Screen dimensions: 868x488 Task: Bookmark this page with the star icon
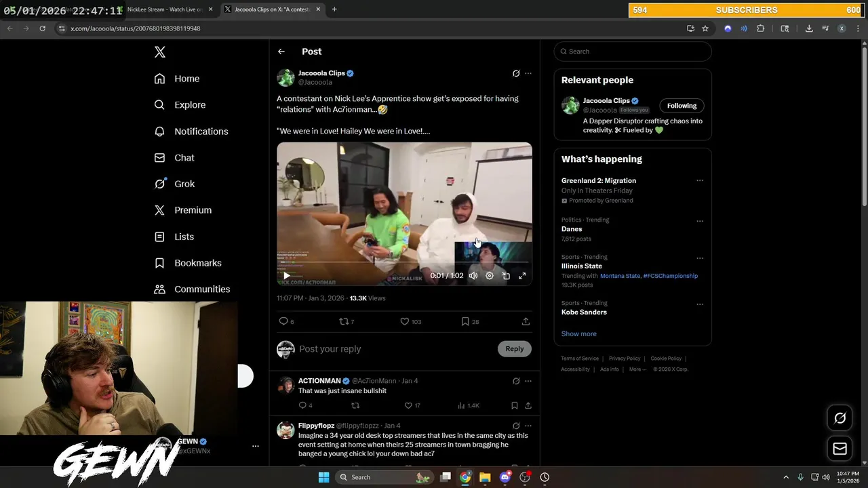705,28
